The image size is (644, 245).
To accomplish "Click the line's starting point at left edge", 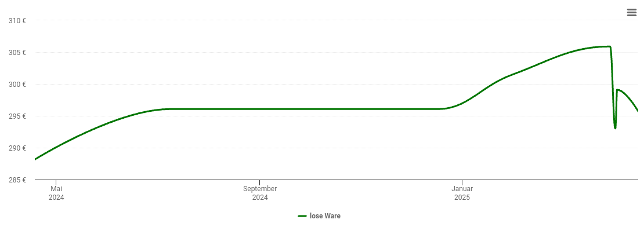I will tap(35, 159).
